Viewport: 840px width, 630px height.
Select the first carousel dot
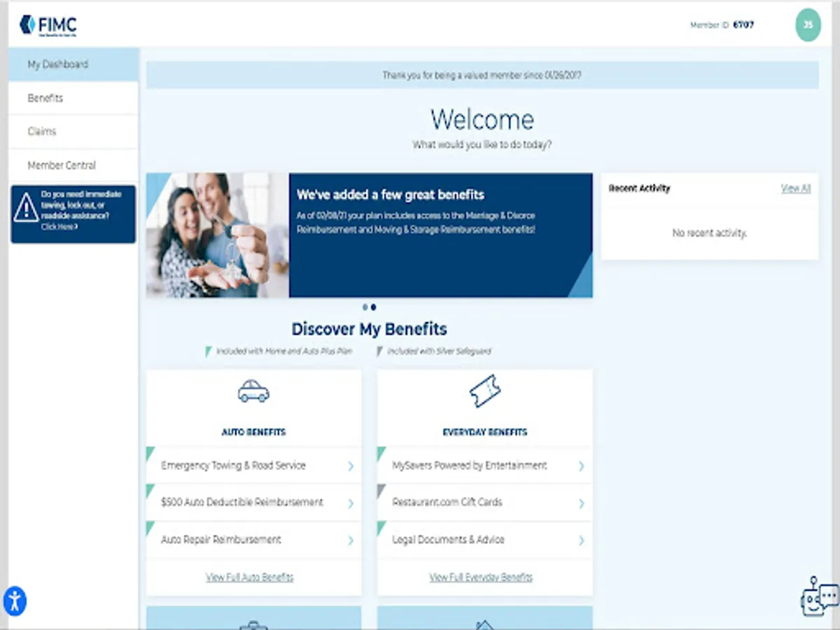pos(365,307)
